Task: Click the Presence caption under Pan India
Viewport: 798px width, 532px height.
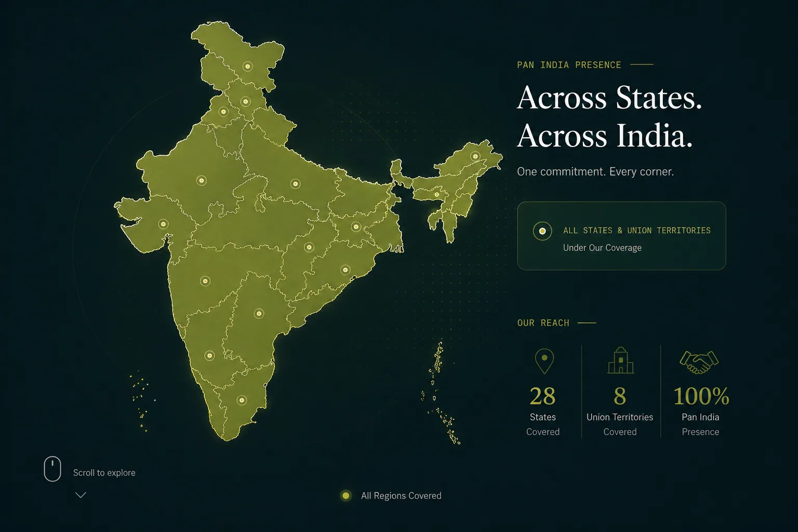Action: (x=700, y=432)
